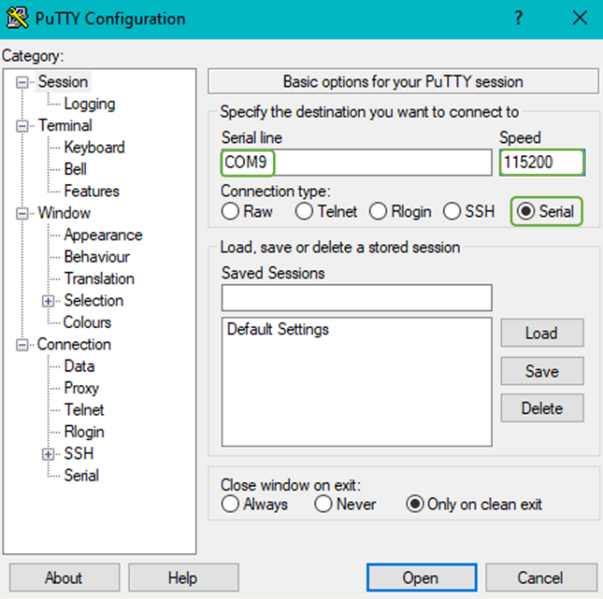Open the Data category
The image size is (603, 599).
(x=79, y=366)
